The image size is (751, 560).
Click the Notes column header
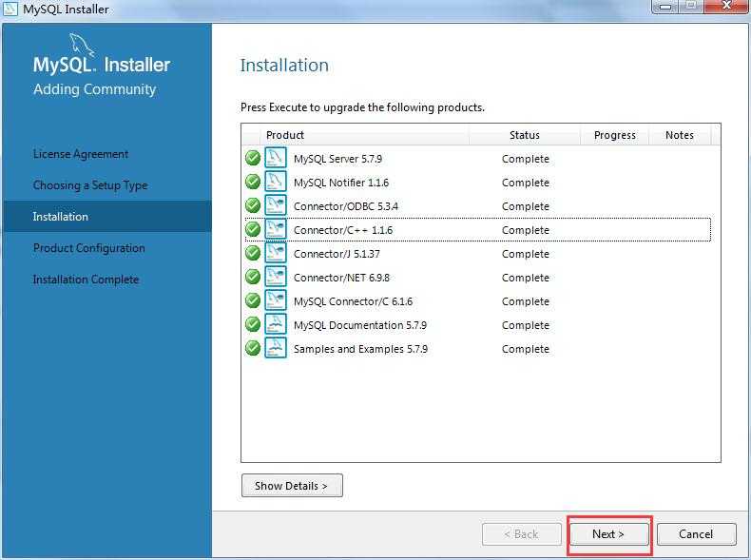click(x=680, y=135)
